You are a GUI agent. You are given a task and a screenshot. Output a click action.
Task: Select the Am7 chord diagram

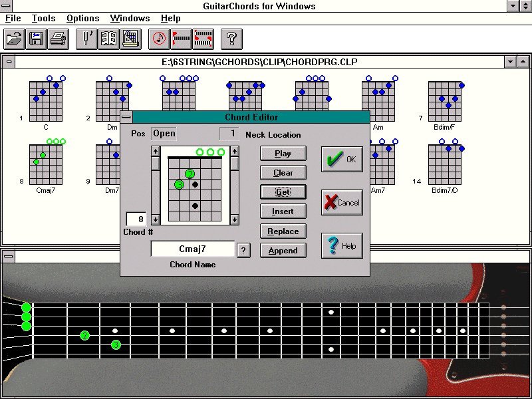[x=382, y=164]
